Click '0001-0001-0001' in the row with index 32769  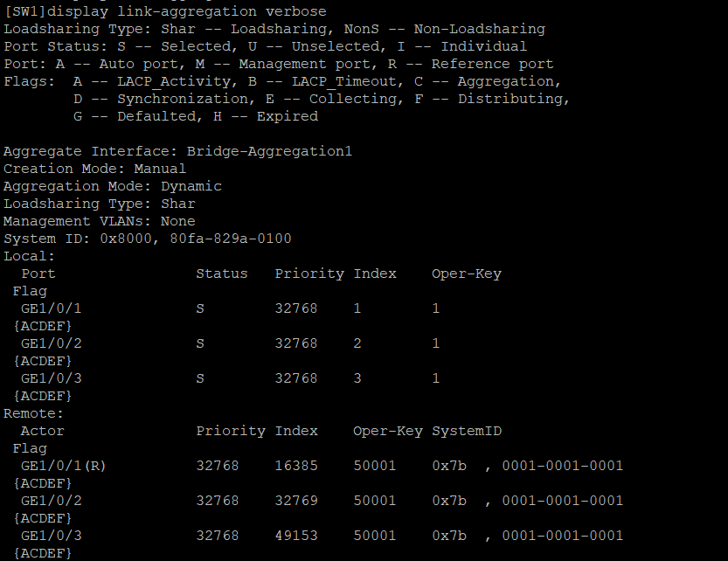click(x=562, y=501)
